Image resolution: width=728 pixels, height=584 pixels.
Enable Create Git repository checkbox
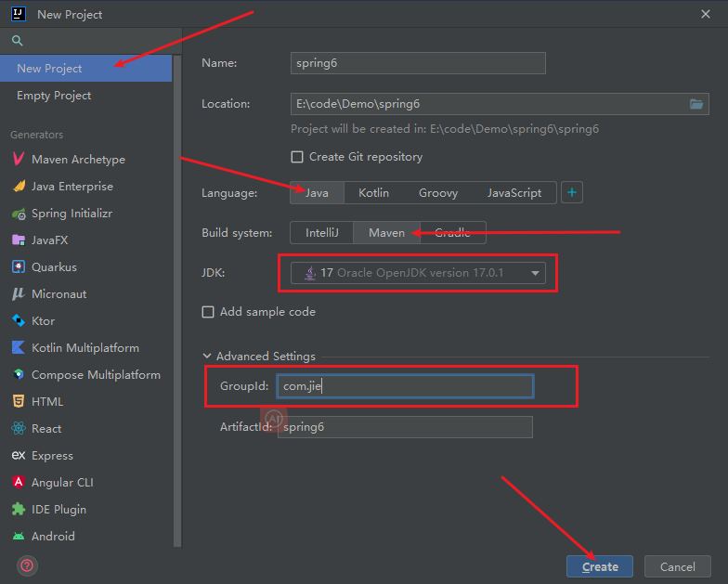(x=297, y=157)
